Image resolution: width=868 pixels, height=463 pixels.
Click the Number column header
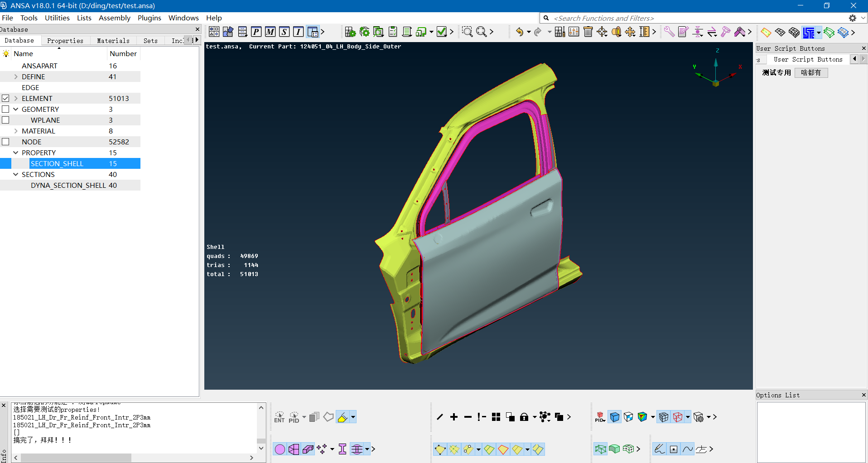(123, 53)
